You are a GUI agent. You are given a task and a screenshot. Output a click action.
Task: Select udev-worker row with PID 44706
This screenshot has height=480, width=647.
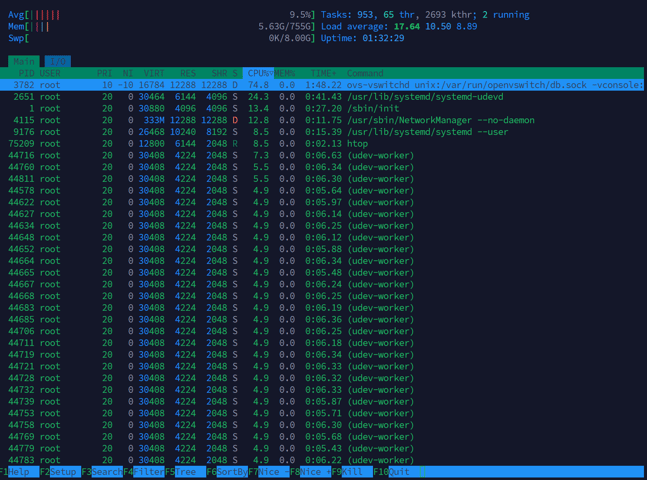point(322,331)
